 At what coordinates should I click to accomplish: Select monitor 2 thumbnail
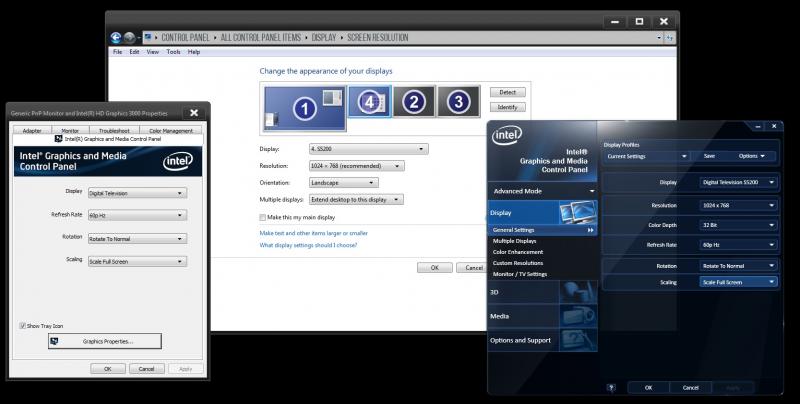tap(414, 102)
